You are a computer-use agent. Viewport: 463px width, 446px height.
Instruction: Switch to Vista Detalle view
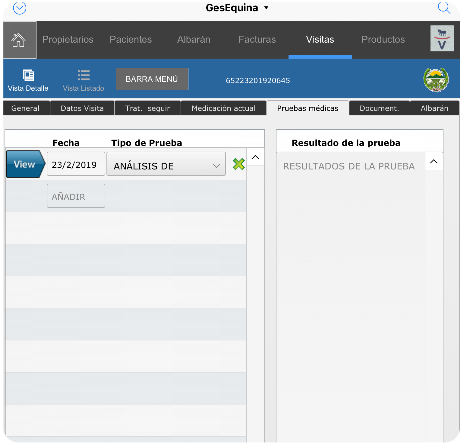pos(28,80)
